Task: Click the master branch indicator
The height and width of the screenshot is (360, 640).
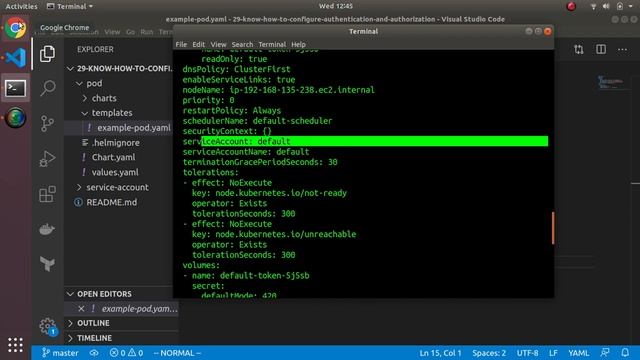Action: tap(60, 353)
